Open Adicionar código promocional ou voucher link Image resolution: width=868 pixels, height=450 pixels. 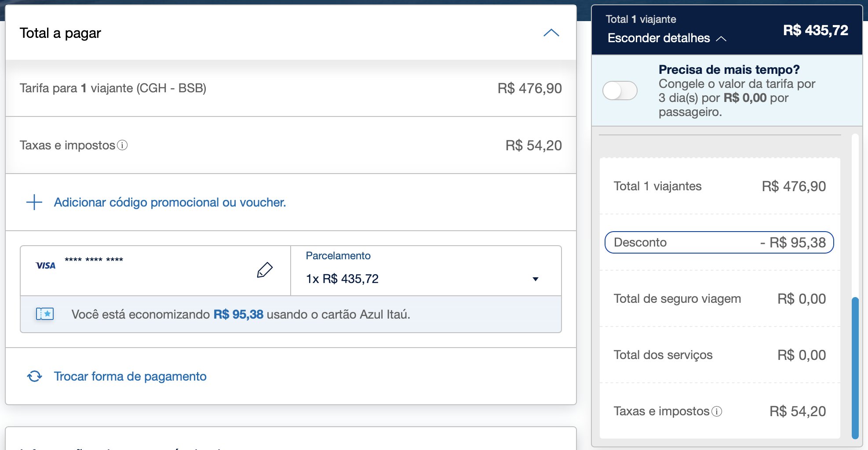click(170, 202)
